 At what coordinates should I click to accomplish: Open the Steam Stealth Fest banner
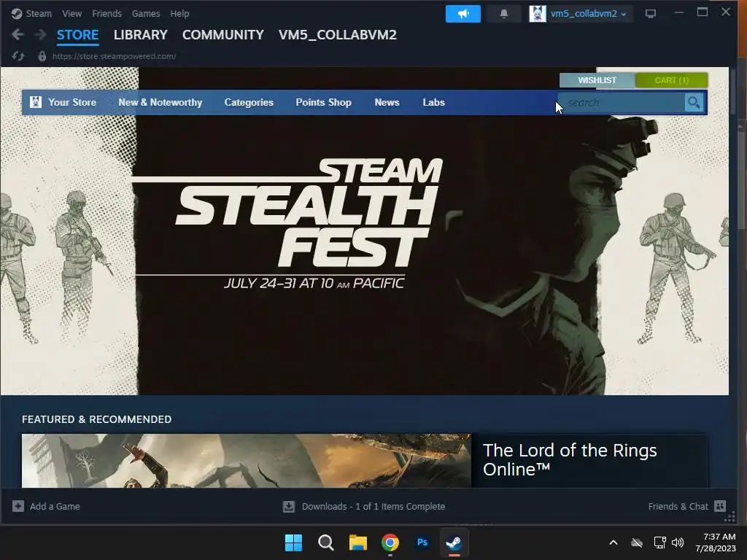coord(365,231)
